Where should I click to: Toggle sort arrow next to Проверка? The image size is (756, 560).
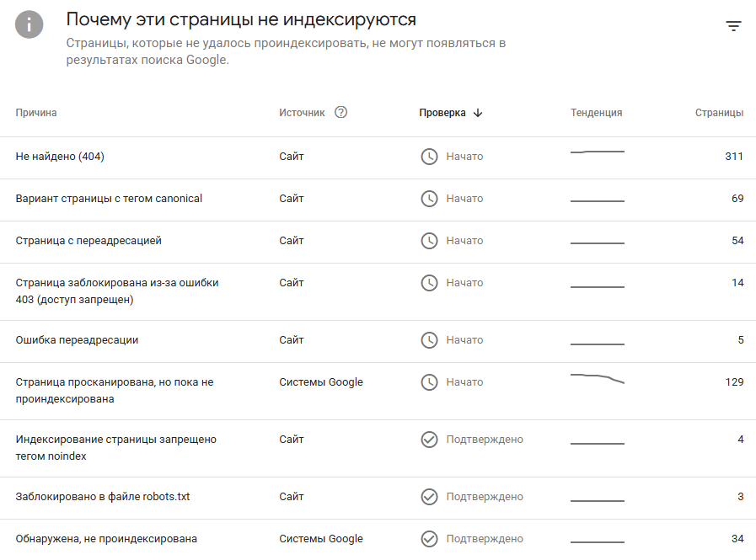(x=478, y=113)
